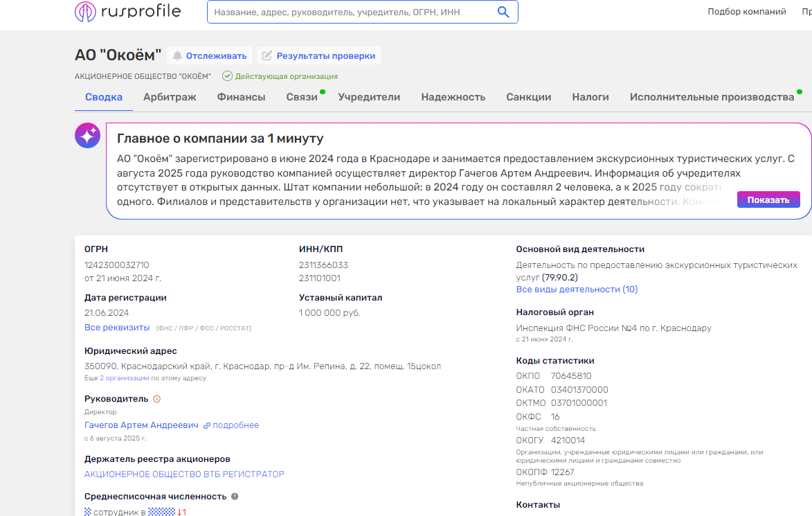Open the Все реквизиты link

pos(117,328)
